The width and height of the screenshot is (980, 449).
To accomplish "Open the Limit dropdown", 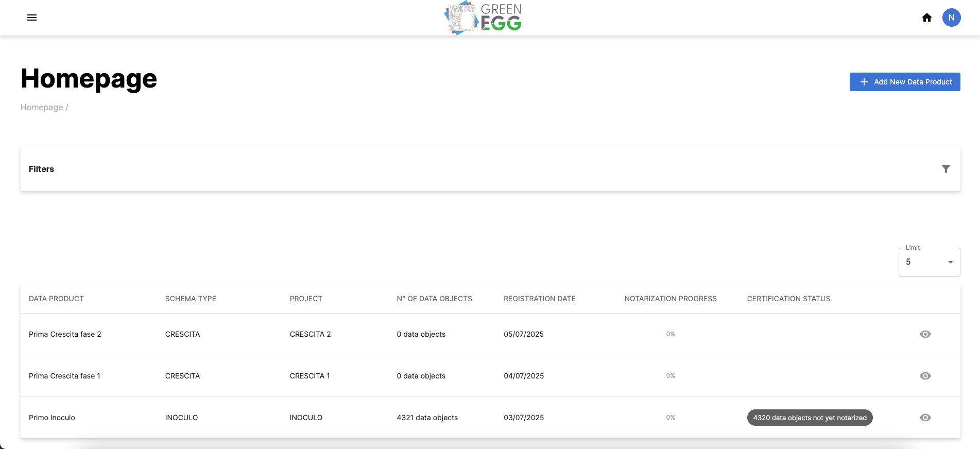I will [x=929, y=262].
